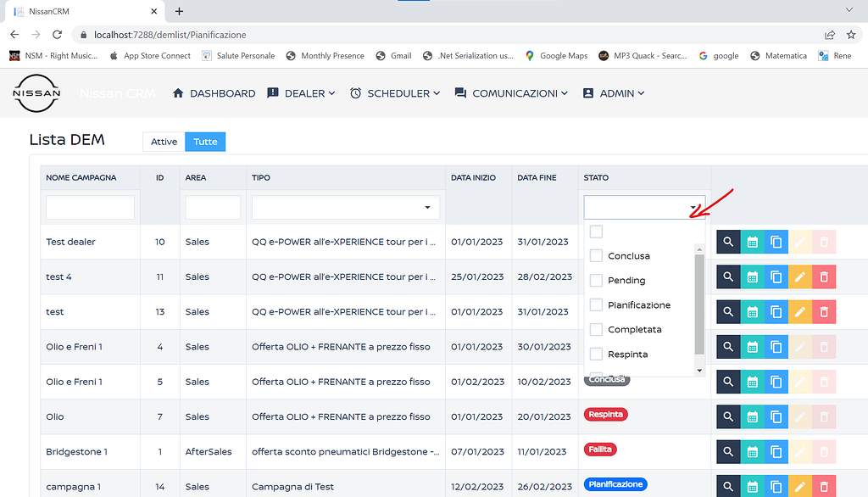Viewport: 868px width, 497px height.
Task: Go to DASHBOARD
Action: click(x=214, y=93)
